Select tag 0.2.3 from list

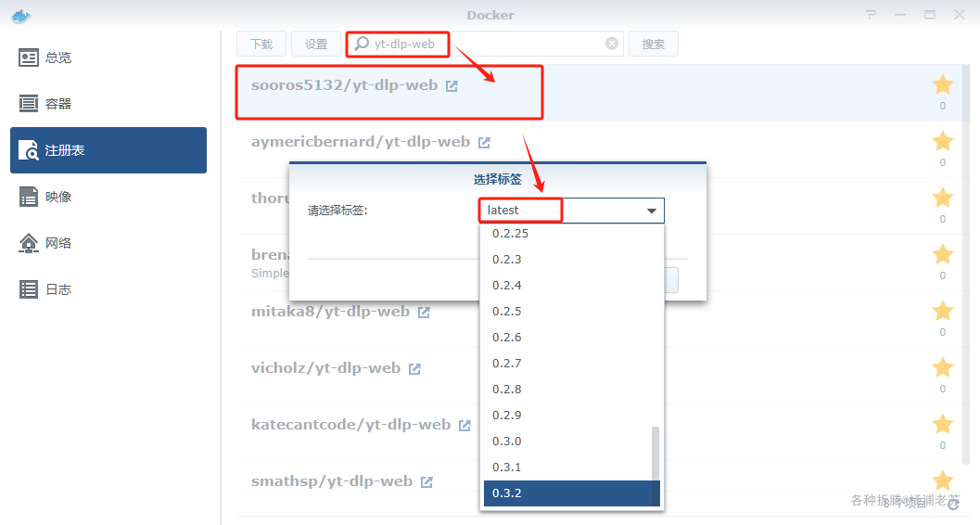tap(572, 260)
